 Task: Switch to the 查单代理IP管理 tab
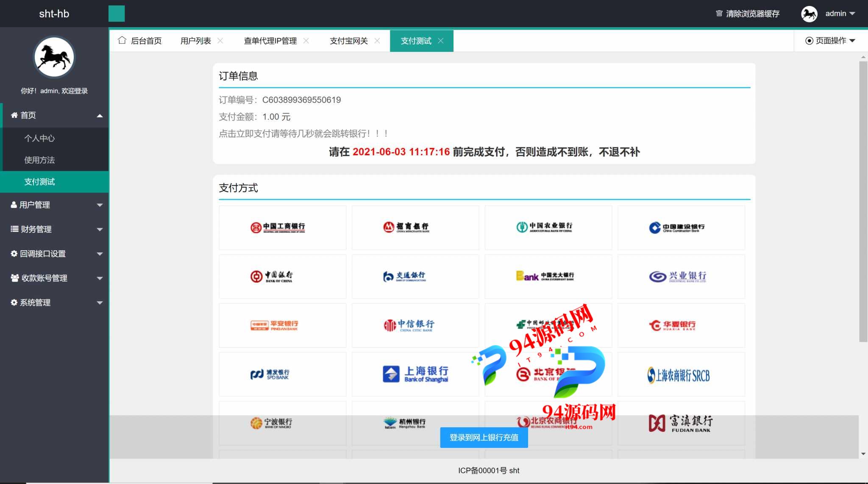270,41
